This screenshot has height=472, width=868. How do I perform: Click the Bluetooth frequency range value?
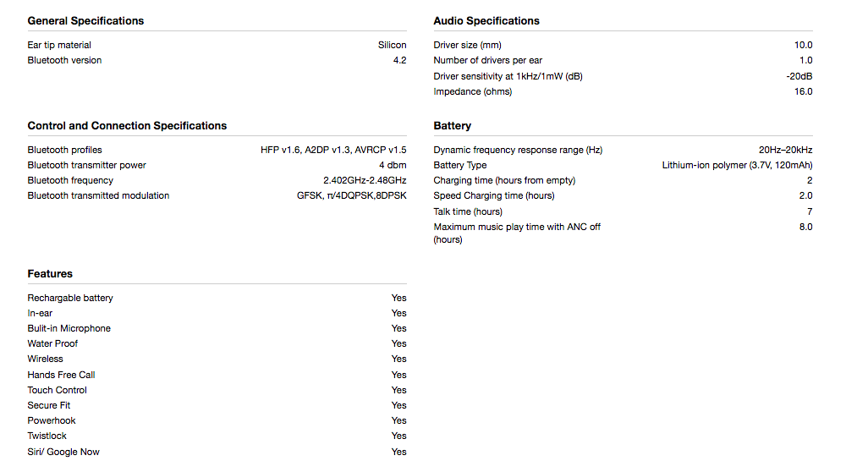click(365, 180)
